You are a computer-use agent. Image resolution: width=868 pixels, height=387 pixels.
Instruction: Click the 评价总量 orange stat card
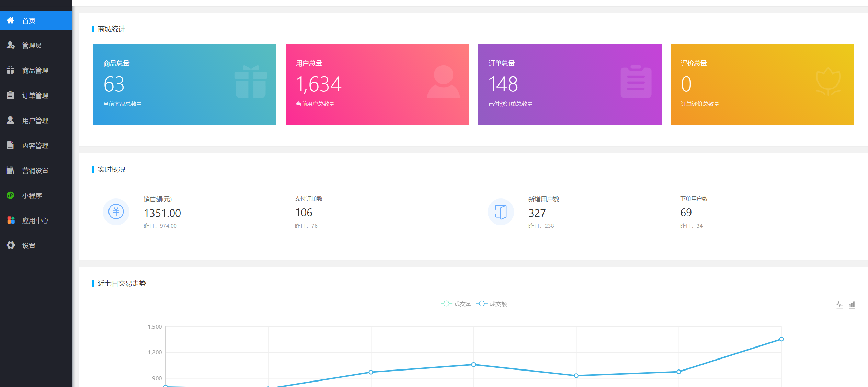(x=762, y=84)
